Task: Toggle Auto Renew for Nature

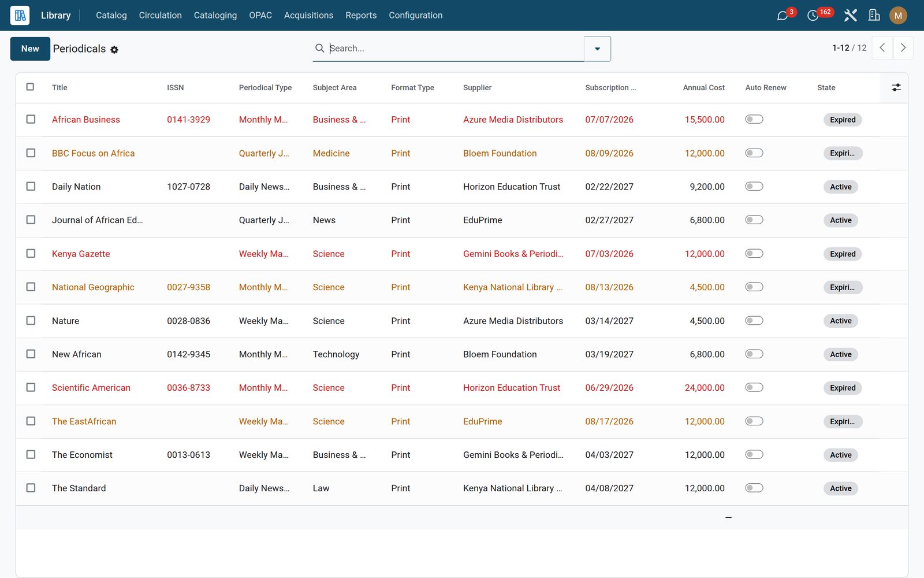Action: [754, 320]
